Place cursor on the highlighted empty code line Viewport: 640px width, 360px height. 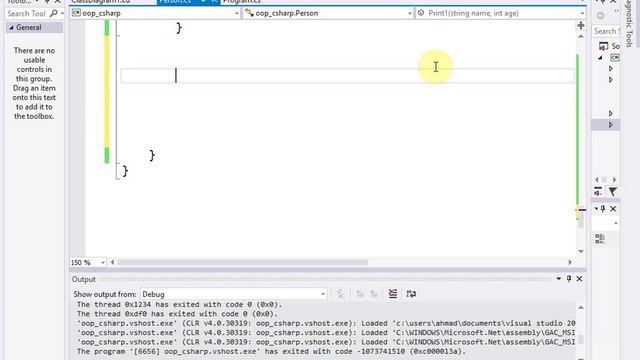click(347, 76)
